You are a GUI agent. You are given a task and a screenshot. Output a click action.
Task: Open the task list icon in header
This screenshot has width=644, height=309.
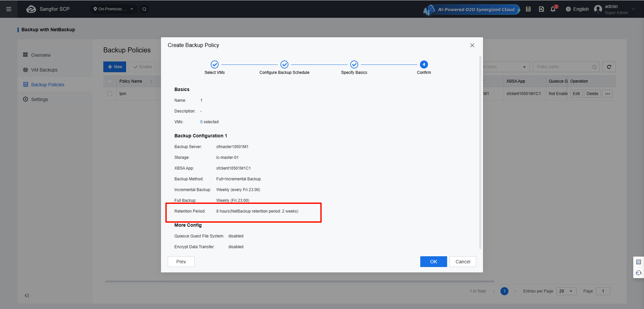click(528, 9)
